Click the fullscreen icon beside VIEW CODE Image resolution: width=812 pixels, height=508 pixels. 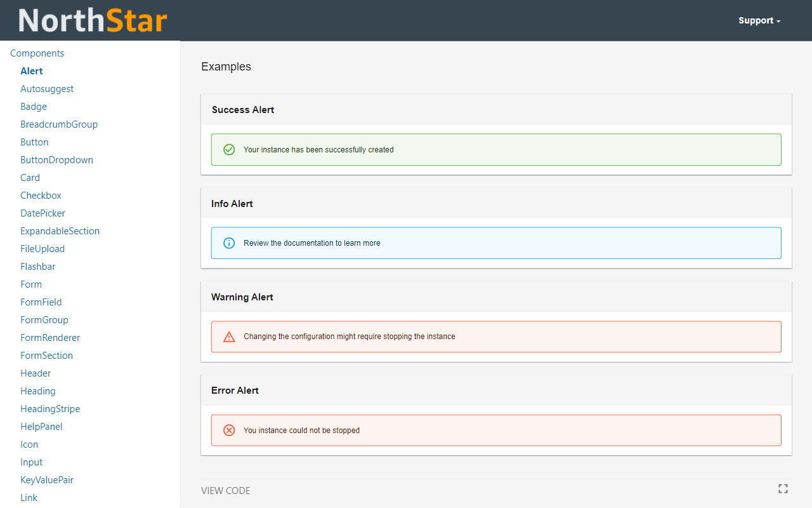coord(783,488)
